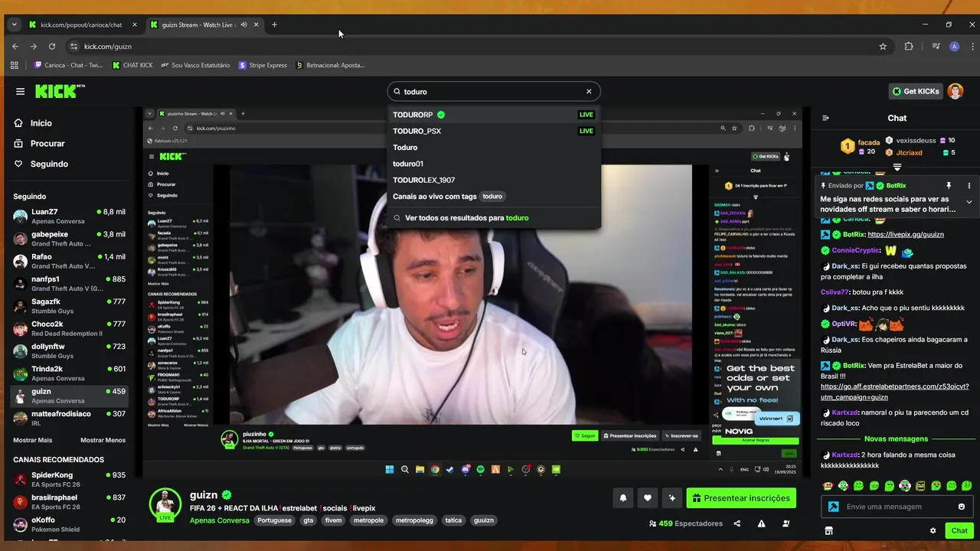
Task: Click the Get KICKs button
Action: pyautogui.click(x=915, y=91)
